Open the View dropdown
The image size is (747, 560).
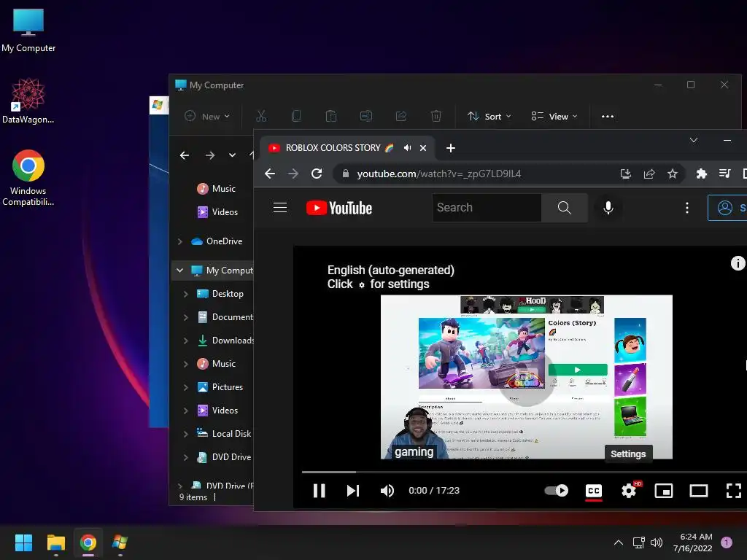(554, 116)
